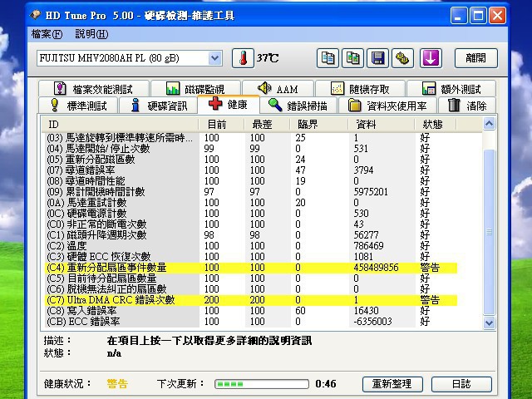
Task: Select the highlighted (C4) 重新分配扇區事件數量 row
Action: point(252,268)
